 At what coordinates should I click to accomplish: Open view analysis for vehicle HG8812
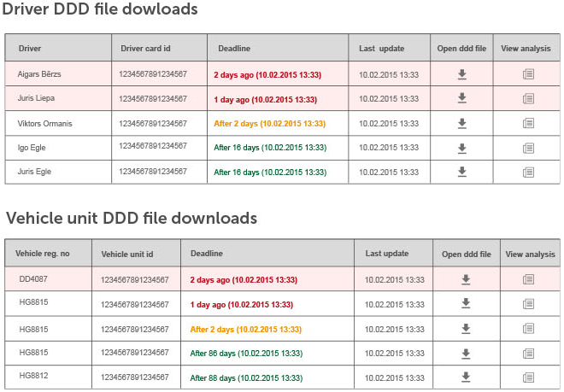[529, 377]
